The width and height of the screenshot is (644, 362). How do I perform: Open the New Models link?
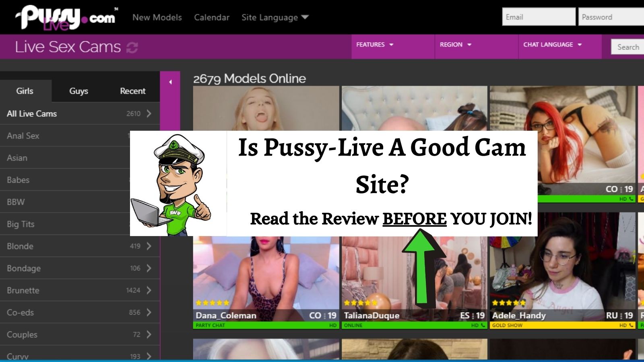(x=157, y=17)
